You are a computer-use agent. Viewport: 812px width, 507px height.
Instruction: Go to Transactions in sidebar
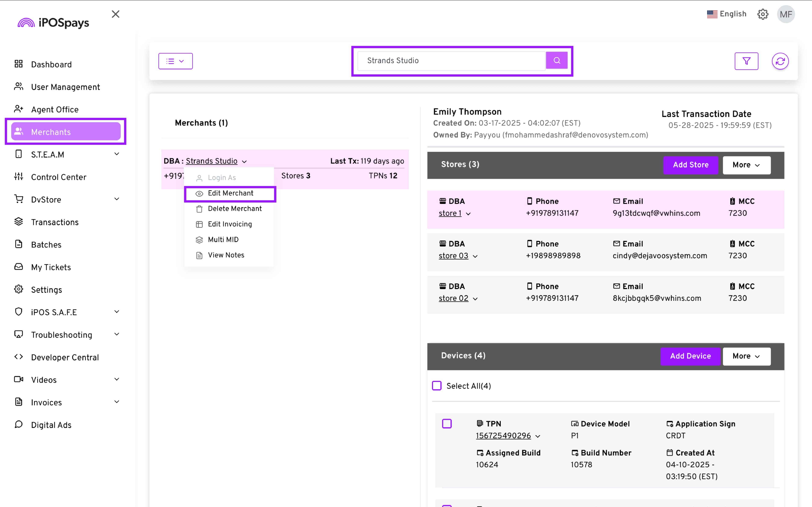[55, 222]
